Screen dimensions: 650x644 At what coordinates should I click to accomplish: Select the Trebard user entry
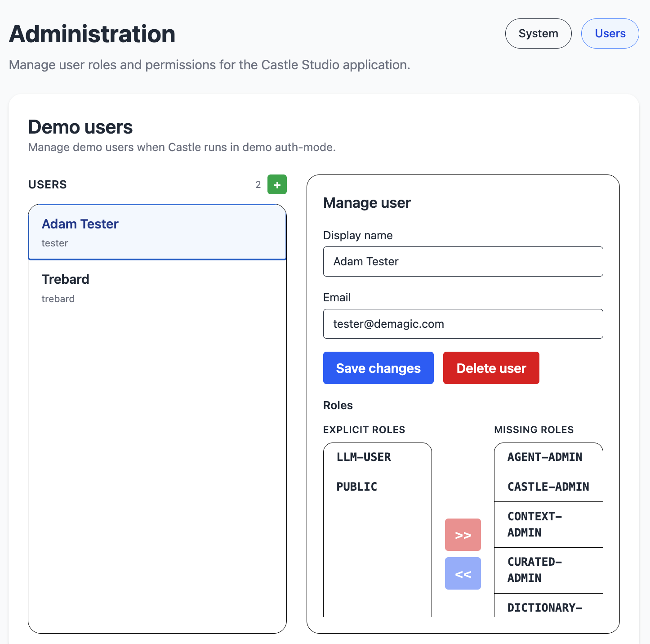[x=157, y=288]
